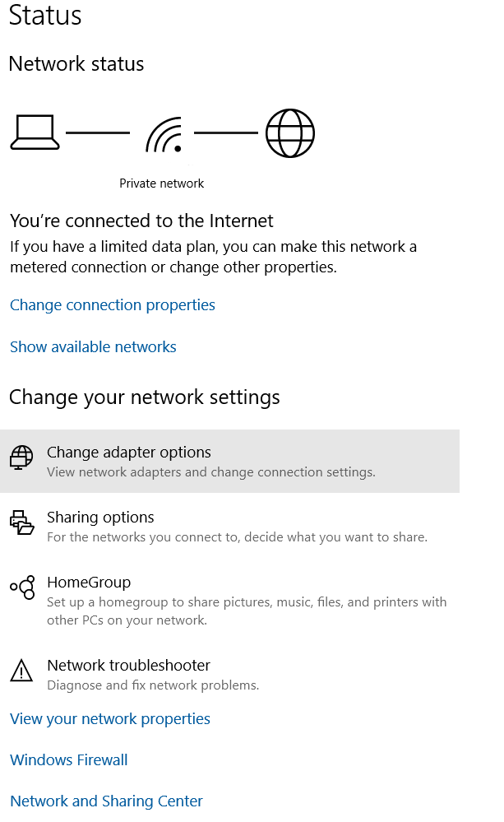Click the Wi-Fi signal icon
Image resolution: width=504 pixels, height=822 pixels.
(x=163, y=135)
